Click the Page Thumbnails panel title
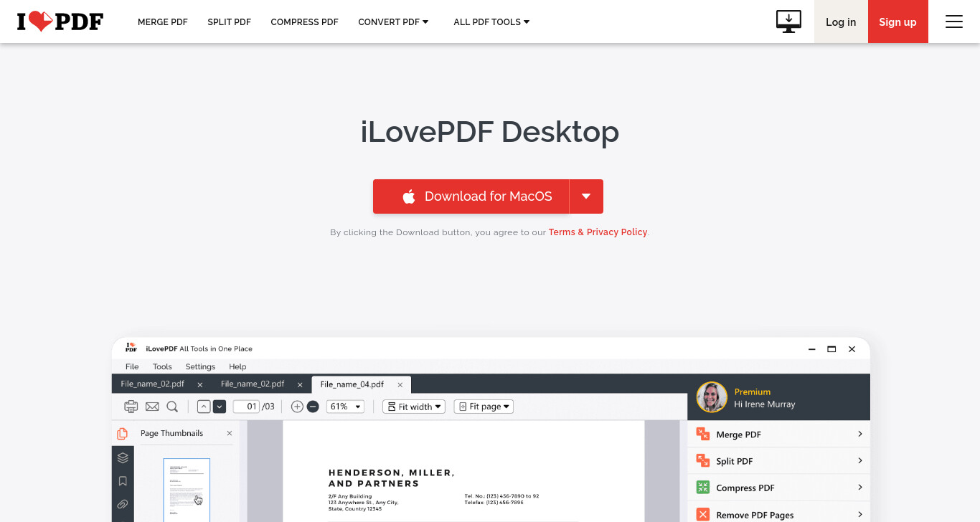980x522 pixels. point(171,433)
